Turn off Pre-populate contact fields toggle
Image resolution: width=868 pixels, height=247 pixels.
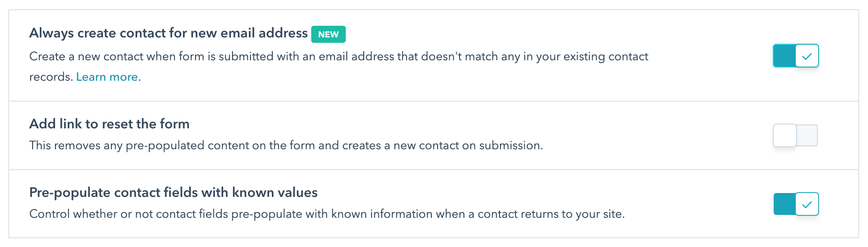[x=796, y=204]
